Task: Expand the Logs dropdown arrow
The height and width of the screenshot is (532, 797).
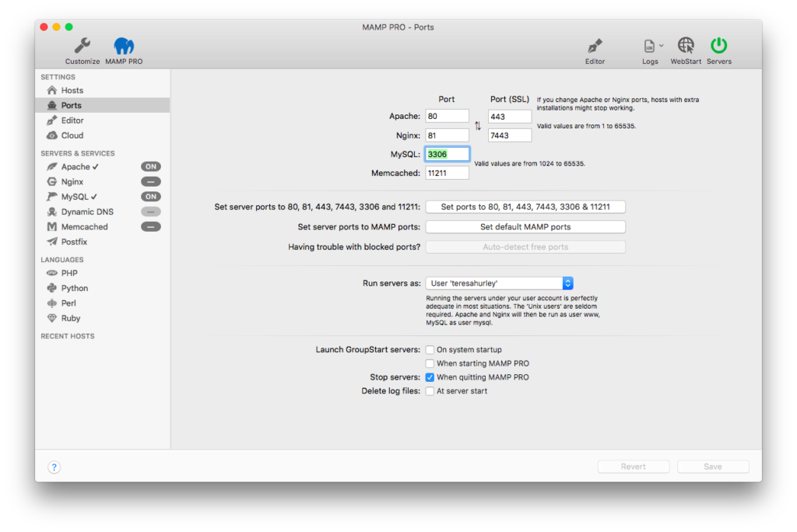Action: click(x=662, y=46)
